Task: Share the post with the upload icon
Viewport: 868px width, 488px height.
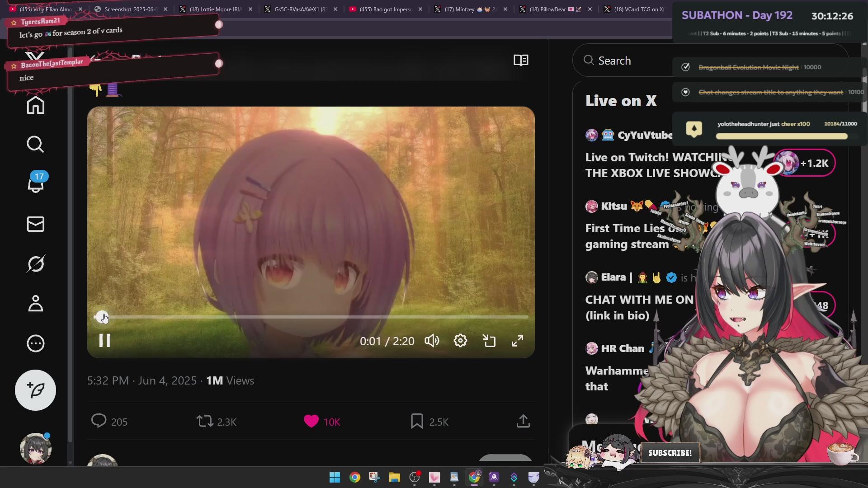Action: [x=523, y=421]
